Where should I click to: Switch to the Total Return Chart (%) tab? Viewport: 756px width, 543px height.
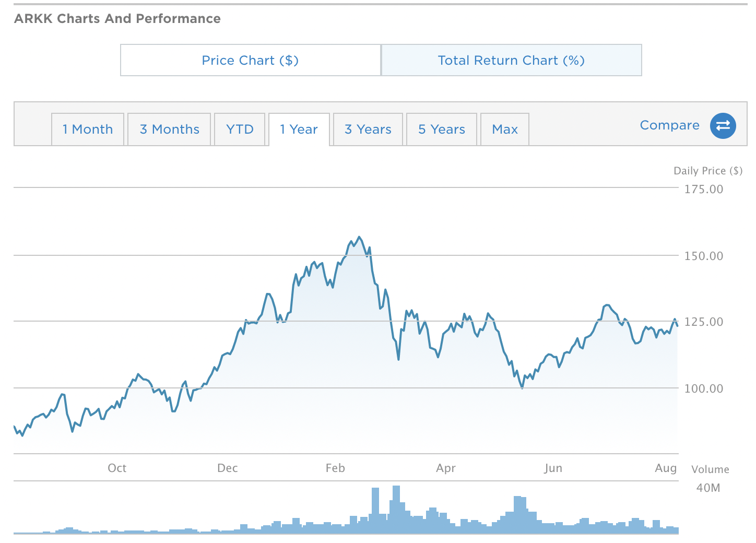click(512, 60)
